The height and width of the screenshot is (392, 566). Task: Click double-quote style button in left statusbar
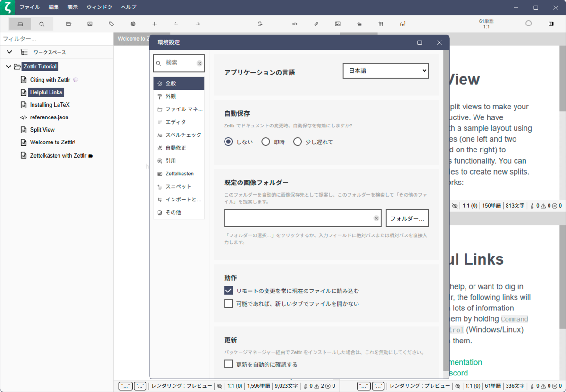[x=125, y=386]
